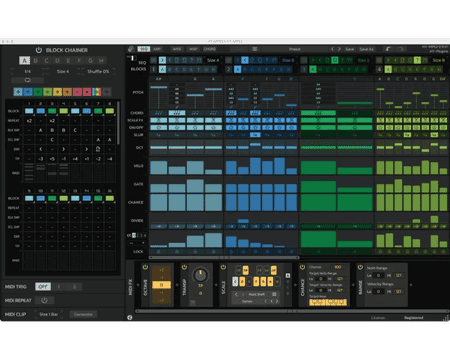Toggle the MIDI Repeat power switch
The height and width of the screenshot is (360, 450).
pos(44,300)
